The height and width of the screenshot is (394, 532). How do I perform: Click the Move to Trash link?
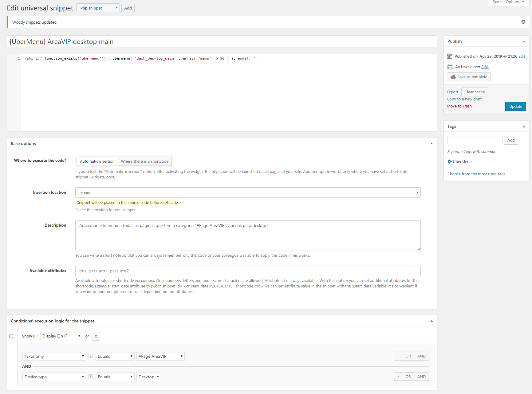coord(459,106)
